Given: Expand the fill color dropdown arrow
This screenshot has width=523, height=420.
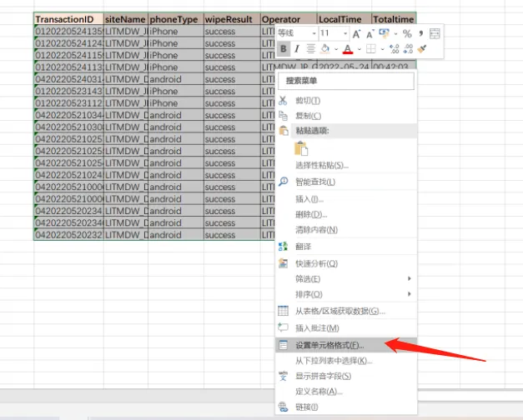Looking at the screenshot, I should coord(336,49).
